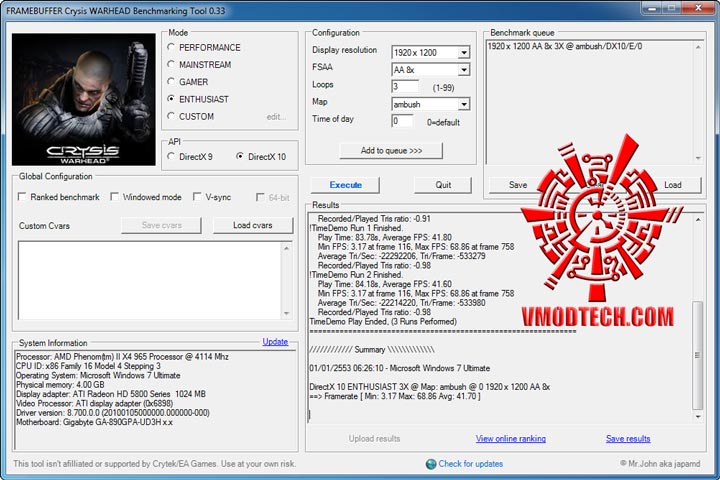The height and width of the screenshot is (480, 720).
Task: Close the Benchmarking Tool window
Action: pyautogui.click(x=698, y=8)
